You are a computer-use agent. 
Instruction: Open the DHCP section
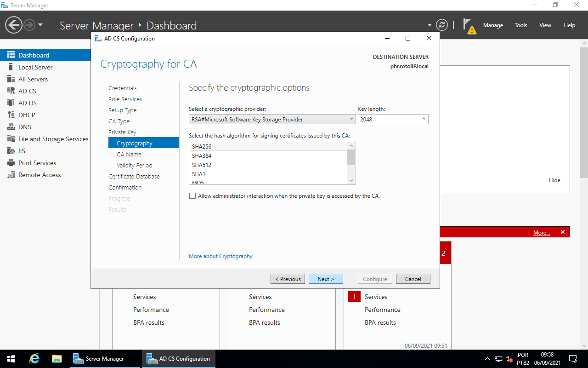(x=26, y=115)
